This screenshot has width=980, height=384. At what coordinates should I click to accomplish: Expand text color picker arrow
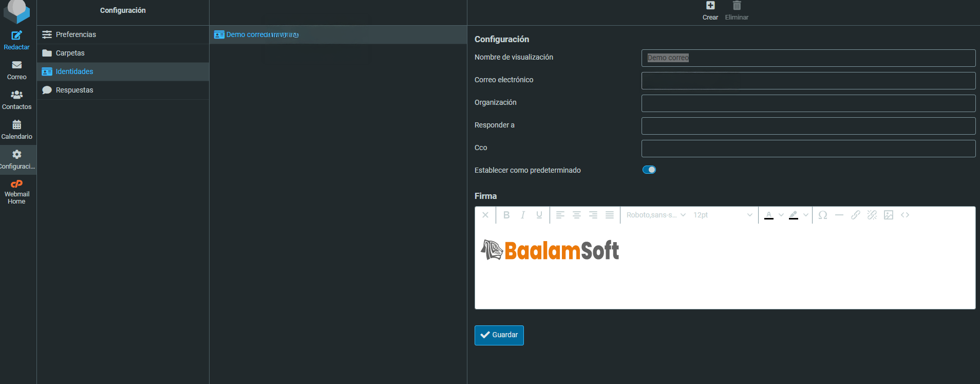(781, 215)
